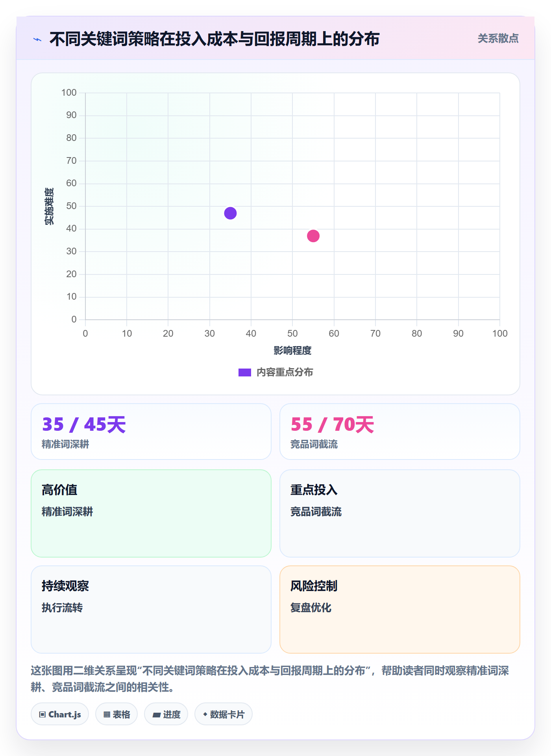
Task: Click the 影响程度 x-axis title
Action: click(292, 350)
